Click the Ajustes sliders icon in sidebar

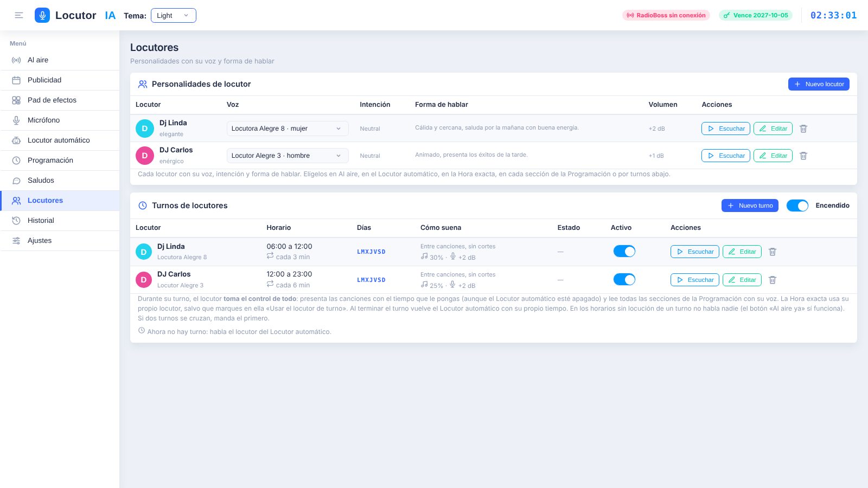16,241
